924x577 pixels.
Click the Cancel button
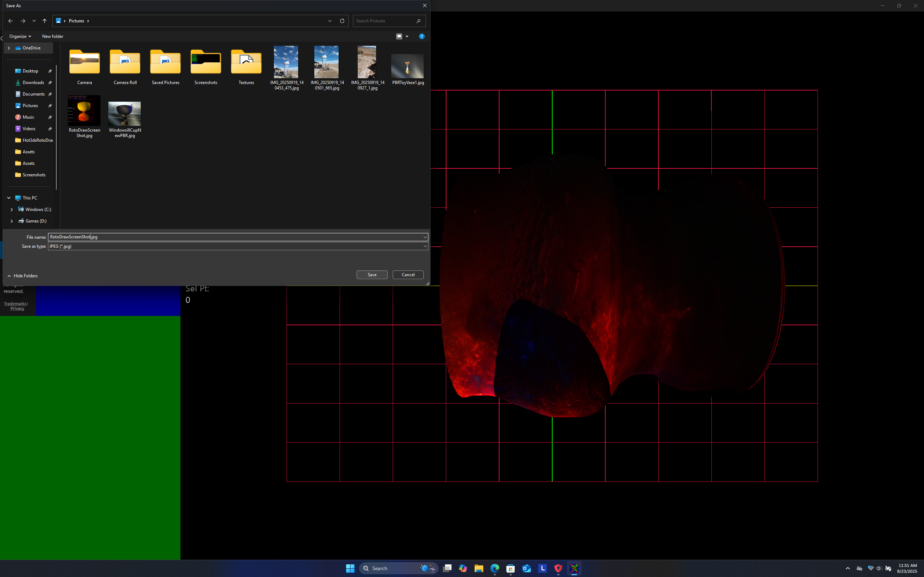tap(408, 275)
